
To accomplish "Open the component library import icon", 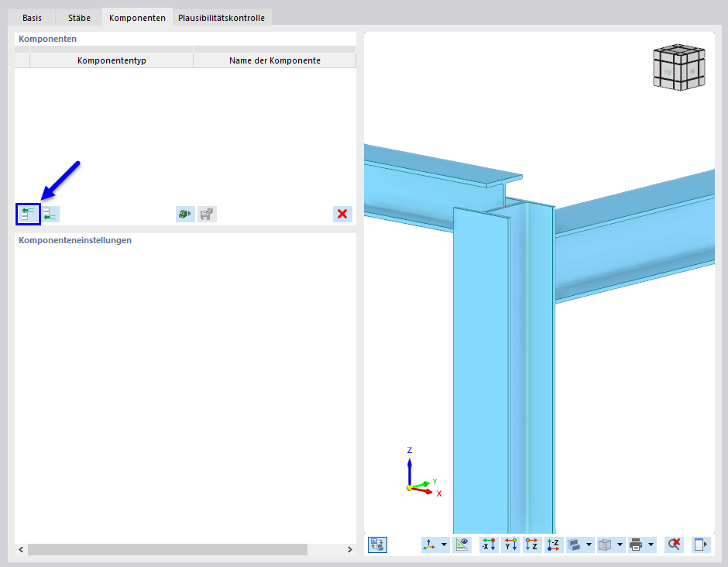I will 185,214.
